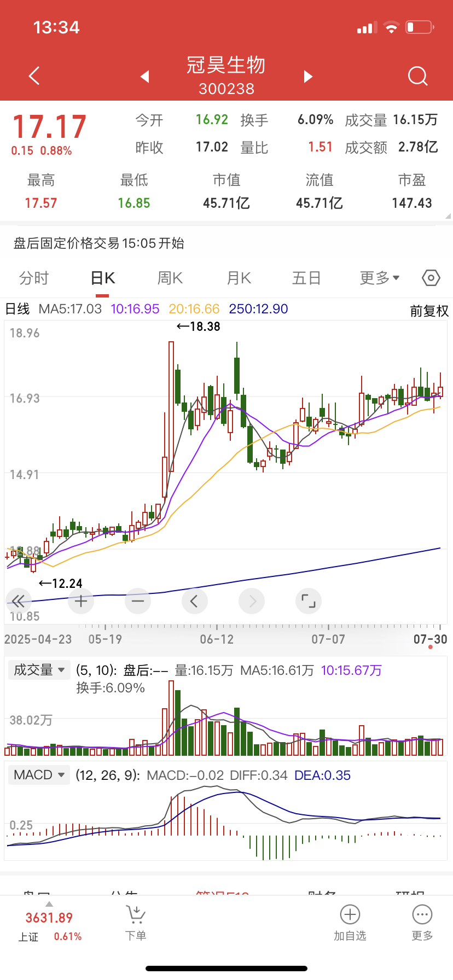The height and width of the screenshot is (980, 453).
Task: Tap 市盈 147.43 value
Action: 412,203
